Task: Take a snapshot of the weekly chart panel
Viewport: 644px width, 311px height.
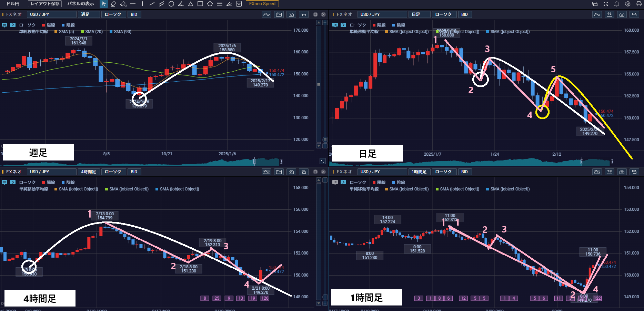Action: 291,14
